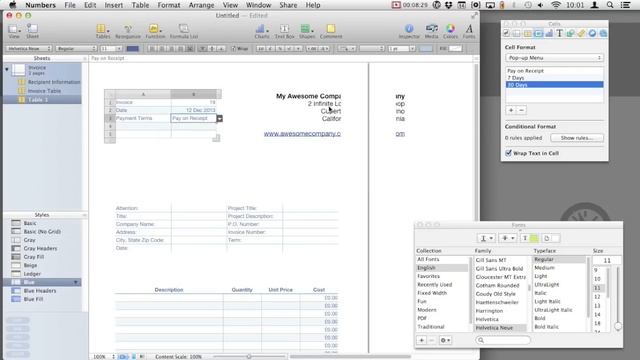Collapse the Invoice sheet disclosure triangle
The height and width of the screenshot is (360, 640).
point(7,69)
